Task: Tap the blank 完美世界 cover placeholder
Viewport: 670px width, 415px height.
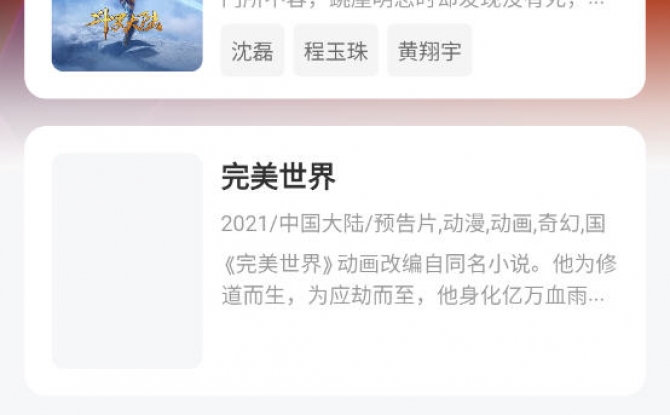Action: (x=127, y=261)
